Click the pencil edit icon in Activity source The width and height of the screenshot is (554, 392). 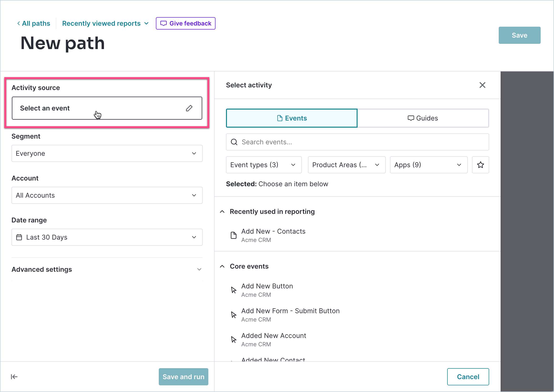point(189,108)
